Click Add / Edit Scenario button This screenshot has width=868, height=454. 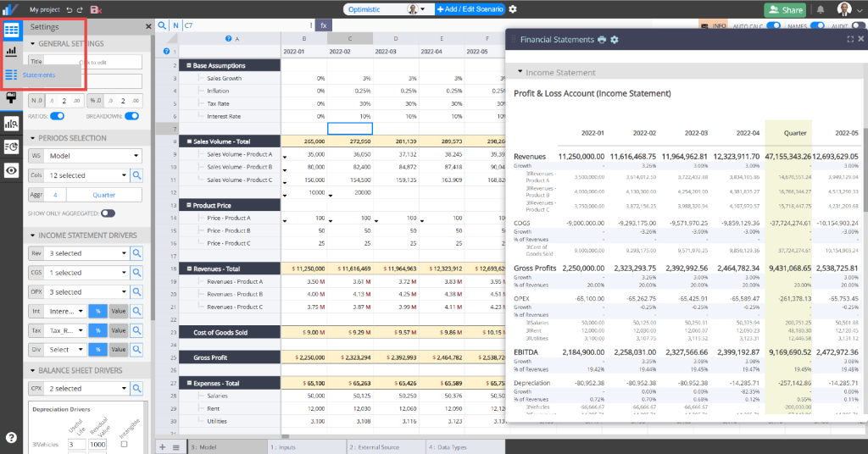[470, 9]
